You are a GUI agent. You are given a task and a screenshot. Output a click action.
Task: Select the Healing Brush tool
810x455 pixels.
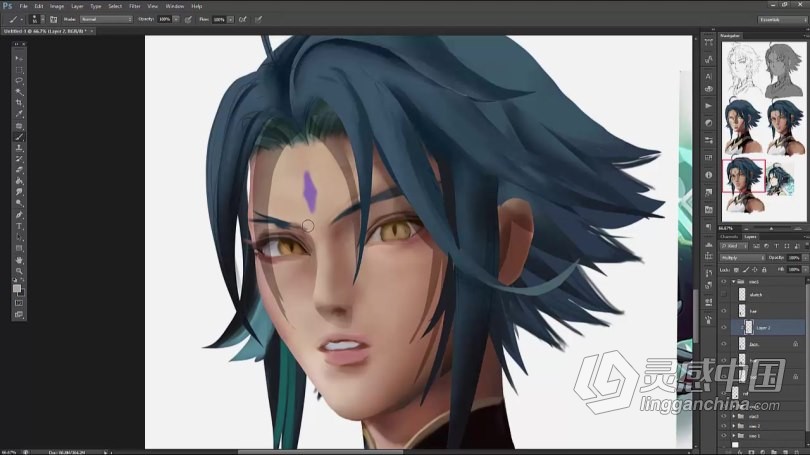coord(19,125)
